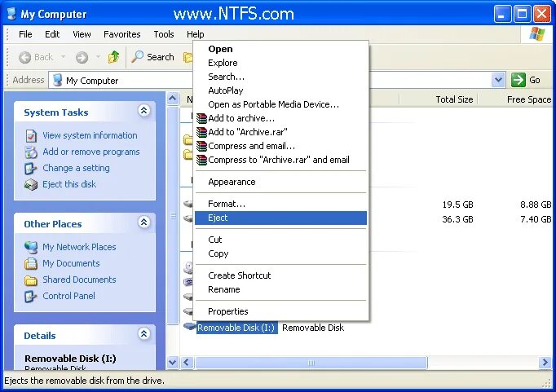
Task: Click the Shared Documents folder icon
Action: (31, 280)
